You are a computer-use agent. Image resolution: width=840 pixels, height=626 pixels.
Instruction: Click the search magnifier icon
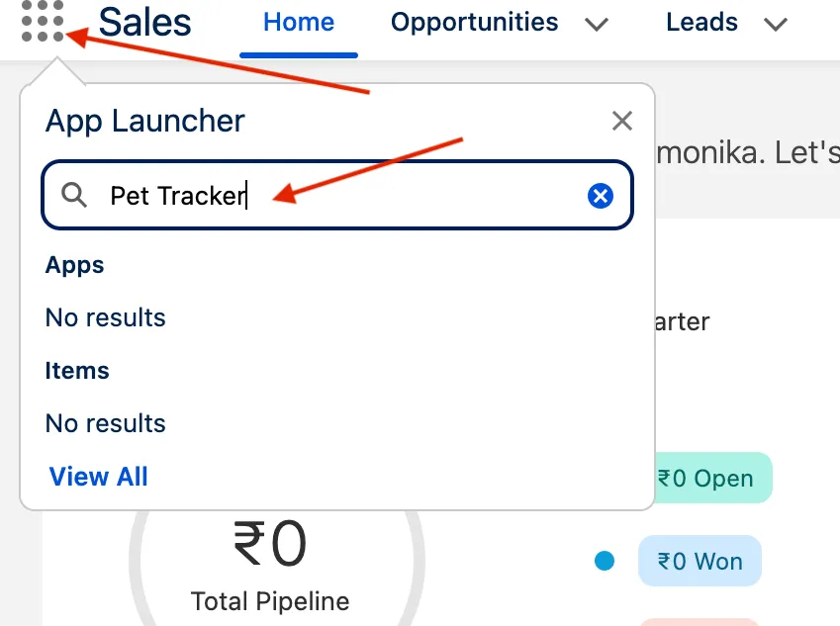point(74,196)
